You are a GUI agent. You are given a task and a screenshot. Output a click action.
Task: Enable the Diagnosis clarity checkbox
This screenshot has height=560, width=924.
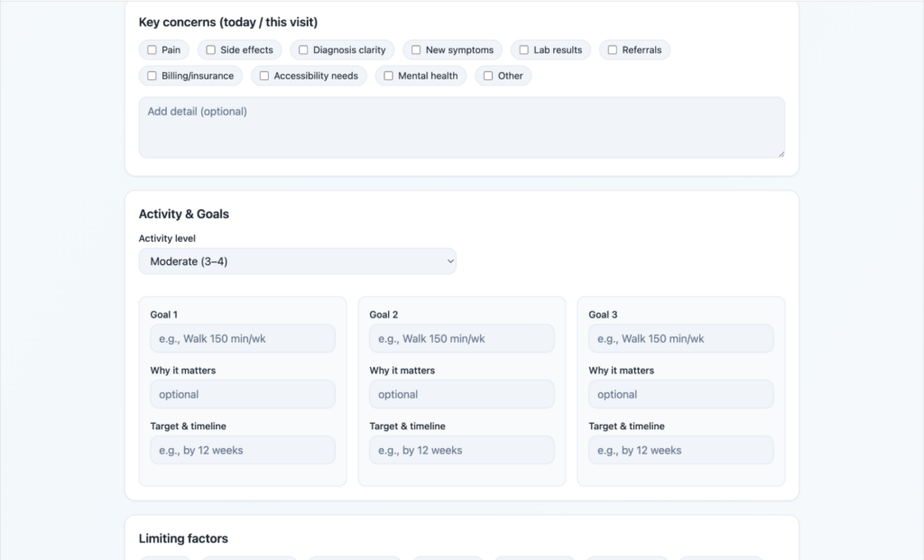pyautogui.click(x=304, y=50)
